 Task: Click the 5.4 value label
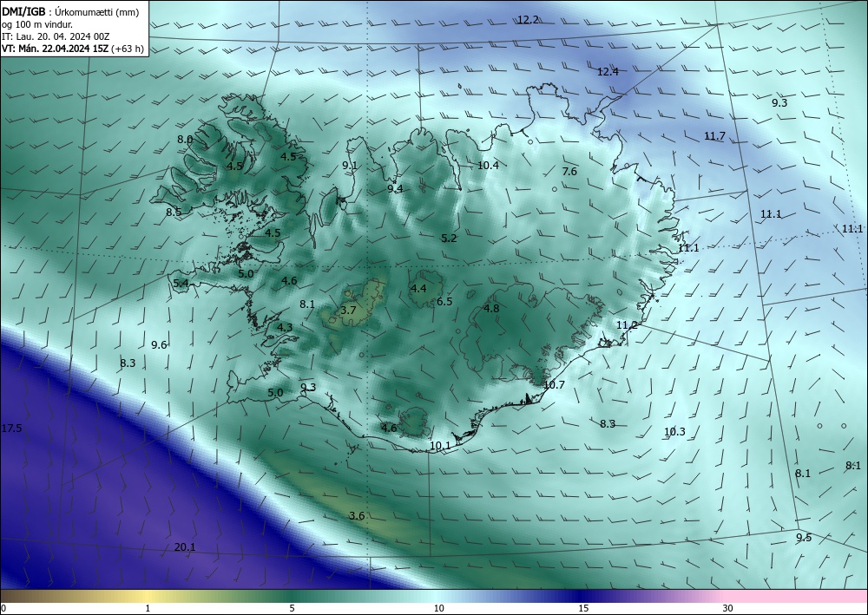click(181, 284)
